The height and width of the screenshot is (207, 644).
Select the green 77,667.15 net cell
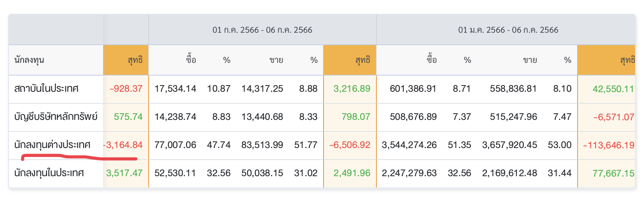coord(613,173)
